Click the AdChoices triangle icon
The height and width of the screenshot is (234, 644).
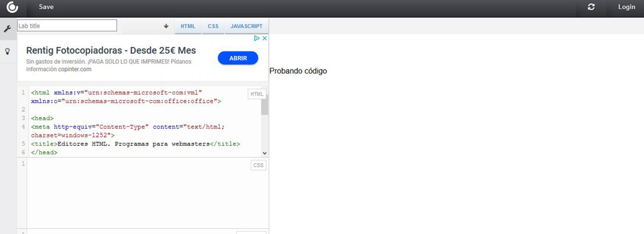[257, 38]
